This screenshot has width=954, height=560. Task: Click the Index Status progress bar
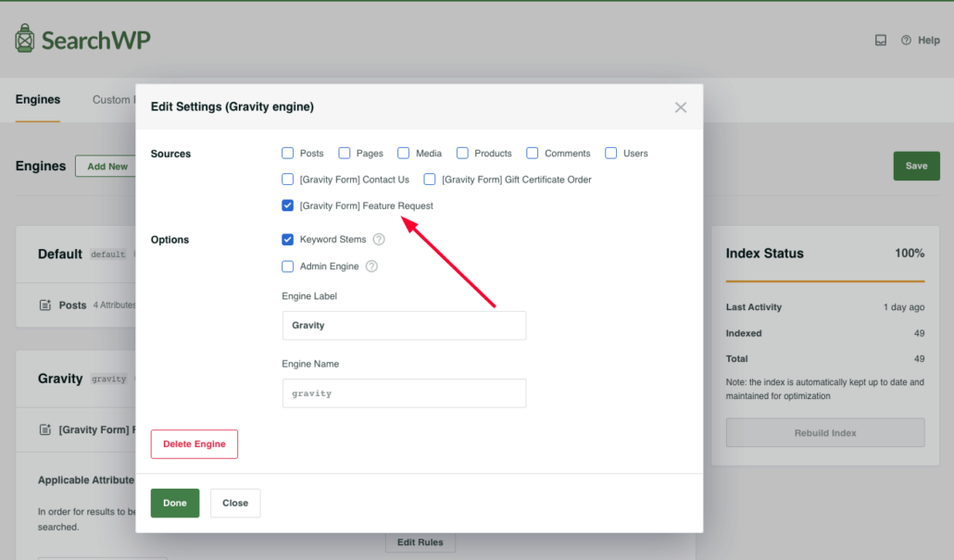(x=825, y=281)
